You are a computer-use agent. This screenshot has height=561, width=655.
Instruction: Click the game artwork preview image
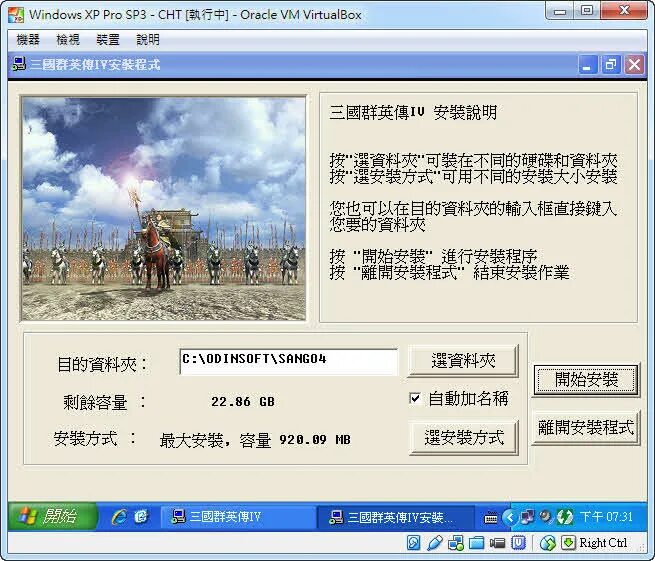[x=164, y=209]
